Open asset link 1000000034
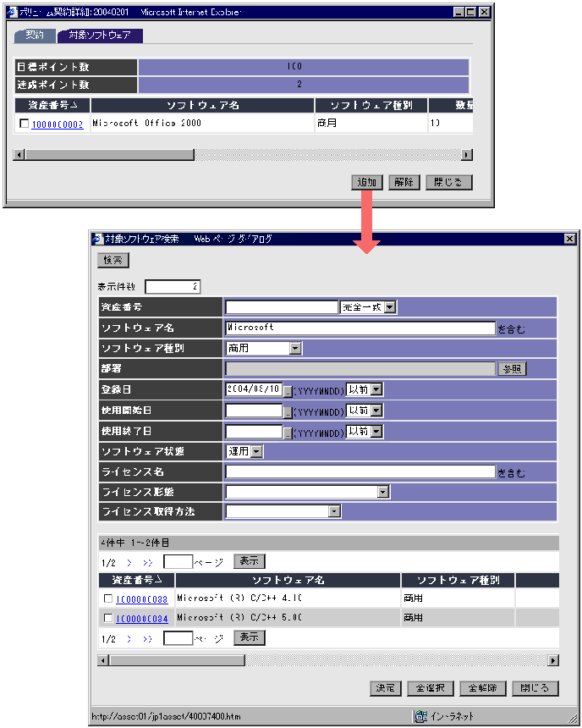This screenshot has width=582, height=728. 141,619
